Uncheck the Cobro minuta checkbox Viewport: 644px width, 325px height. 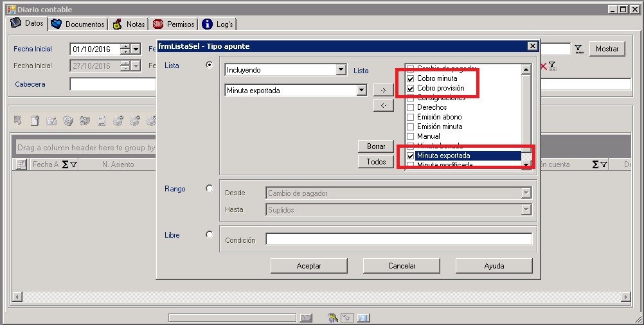pyautogui.click(x=411, y=78)
